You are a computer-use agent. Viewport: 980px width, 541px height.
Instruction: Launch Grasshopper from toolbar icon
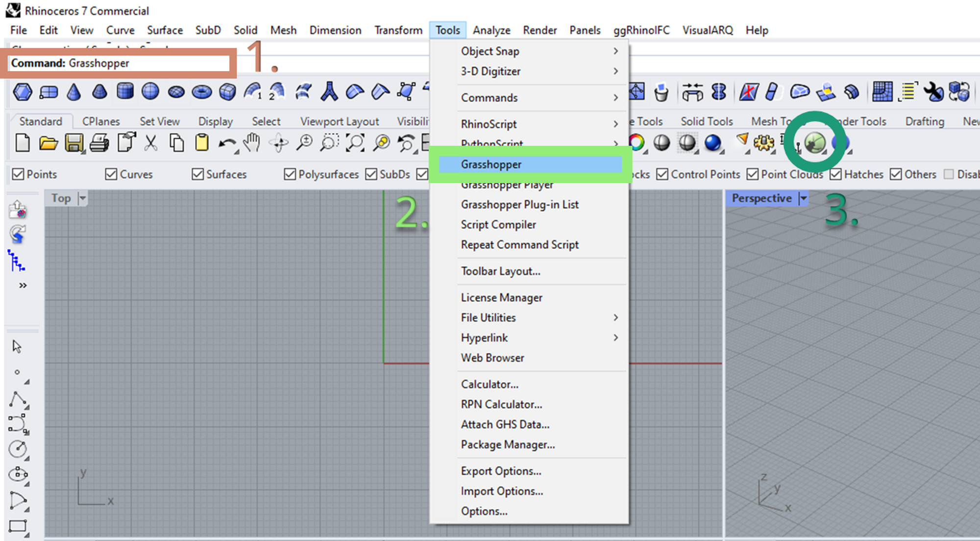point(814,143)
